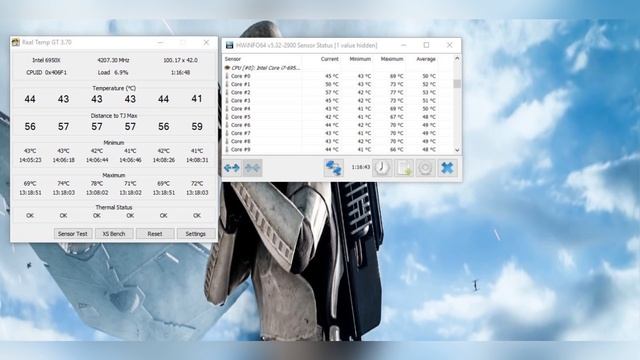Click thermometer icon of Core #1
Viewport: 640px width, 360px height.
pyautogui.click(x=227, y=84)
